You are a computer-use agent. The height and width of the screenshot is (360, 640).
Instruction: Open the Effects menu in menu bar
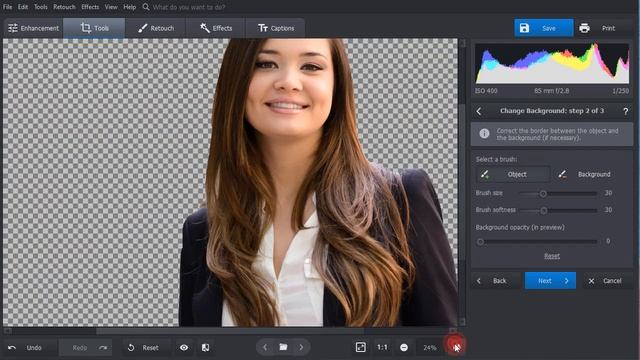[90, 7]
